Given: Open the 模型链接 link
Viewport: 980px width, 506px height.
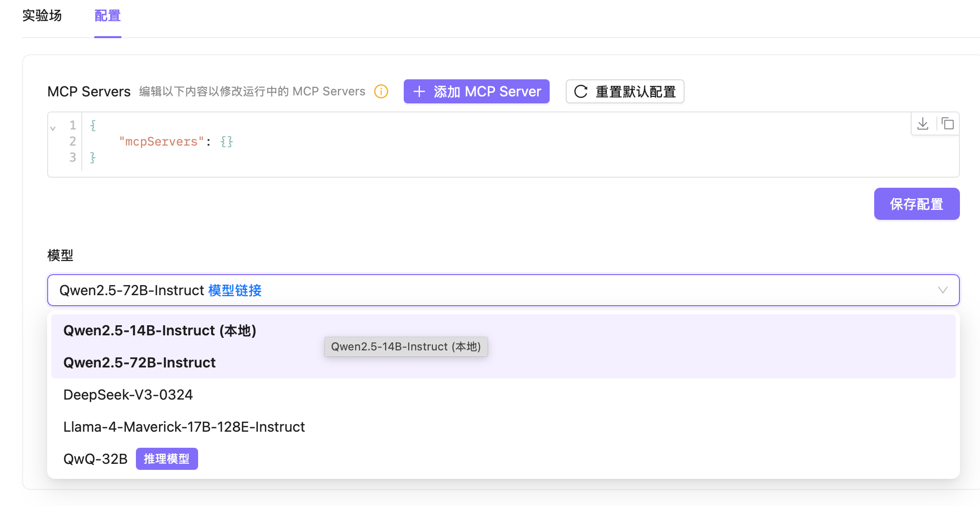Looking at the screenshot, I should [x=235, y=290].
